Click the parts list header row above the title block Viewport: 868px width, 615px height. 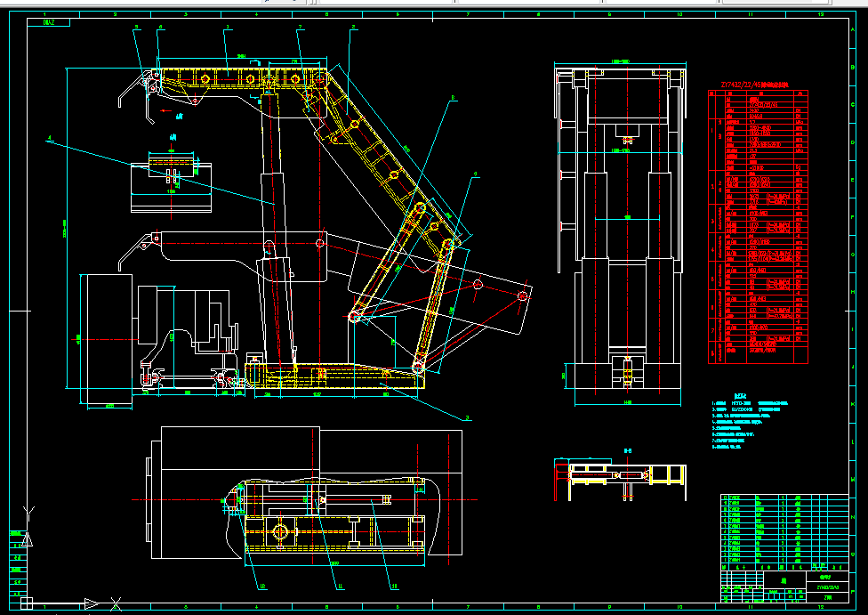tap(784, 567)
